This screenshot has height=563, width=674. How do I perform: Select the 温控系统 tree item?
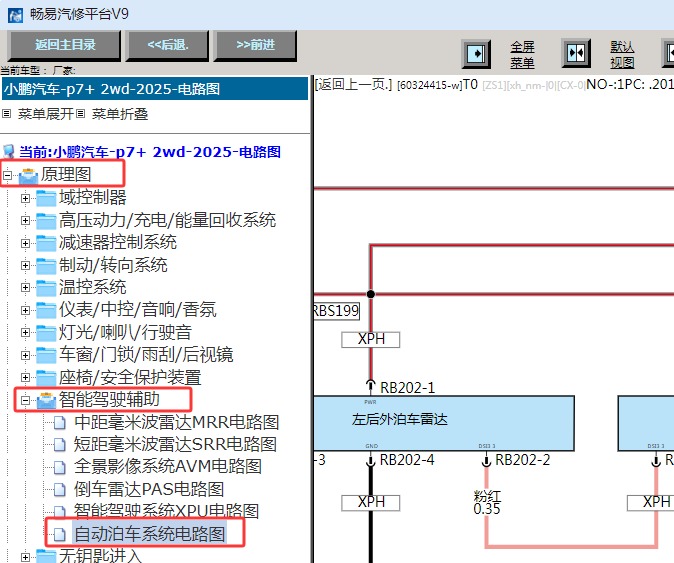92,287
